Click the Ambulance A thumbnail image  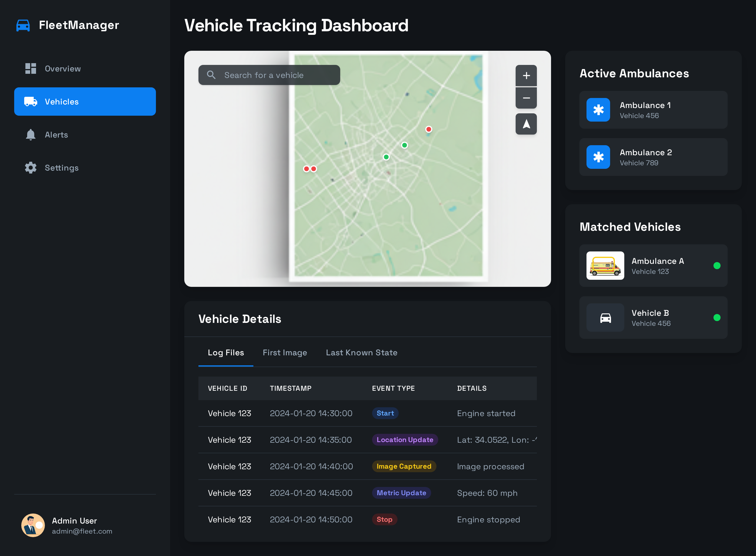tap(605, 266)
